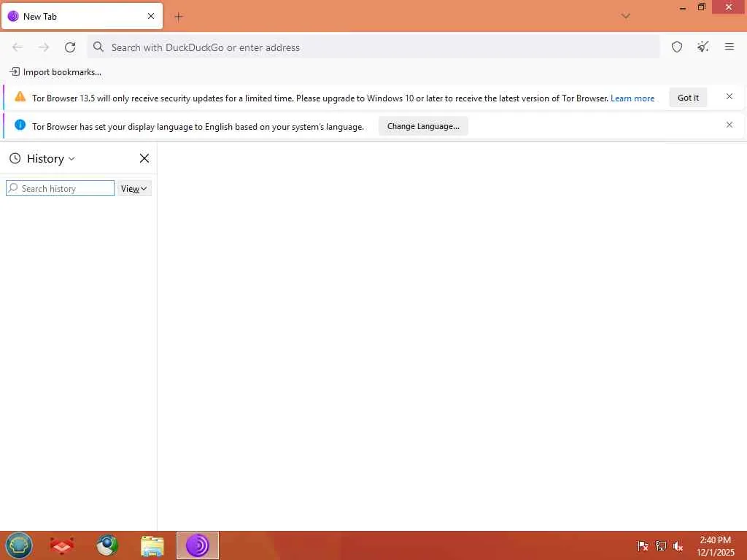This screenshot has width=747, height=560.
Task: Click the blue info icon
Action: (x=20, y=125)
